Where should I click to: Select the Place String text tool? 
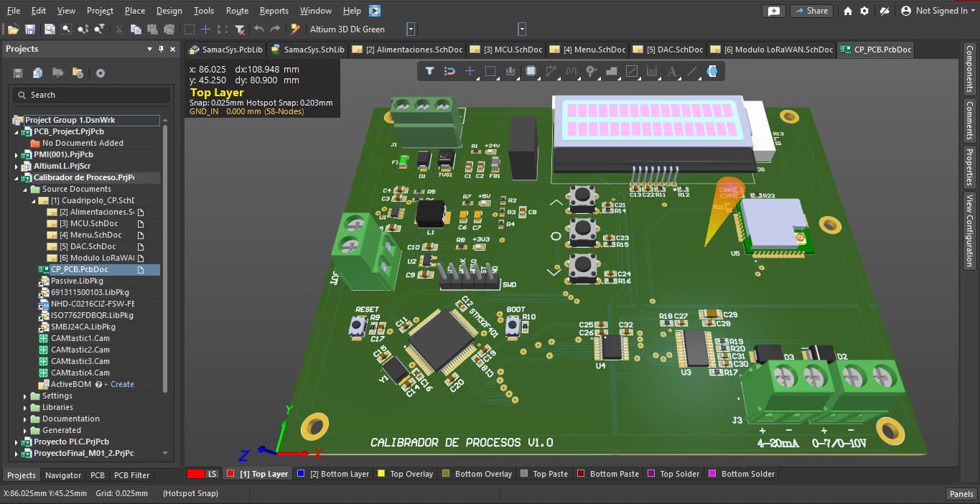(x=672, y=71)
